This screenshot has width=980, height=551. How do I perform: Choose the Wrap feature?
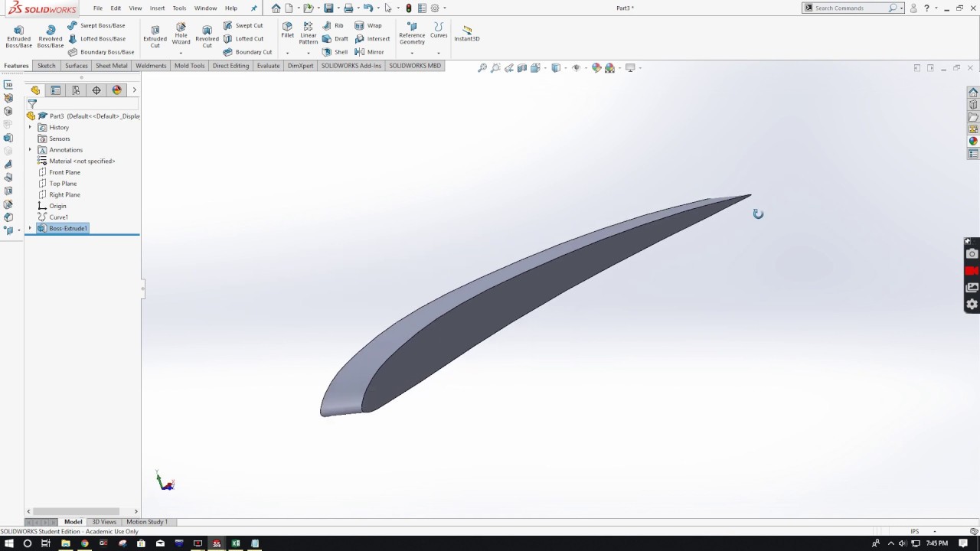[368, 25]
